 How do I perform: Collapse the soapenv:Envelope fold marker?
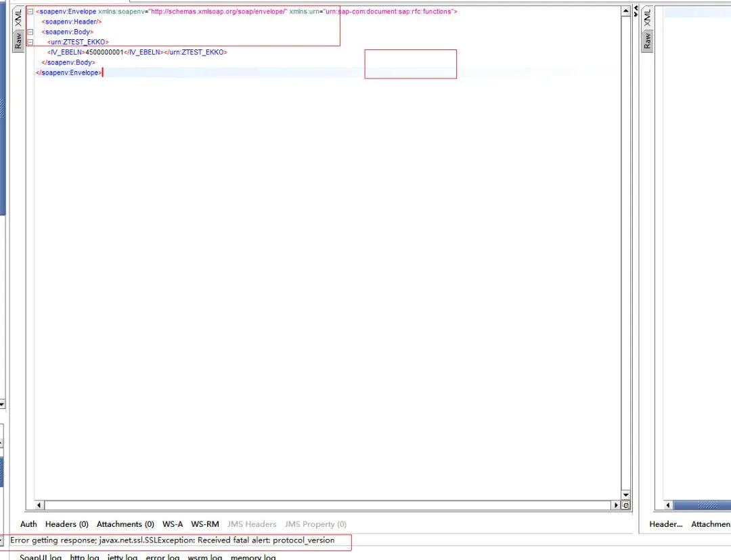pos(30,12)
